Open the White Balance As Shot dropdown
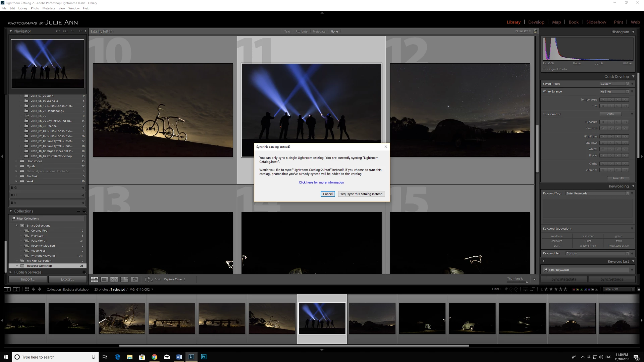644x362 pixels. pos(614,92)
